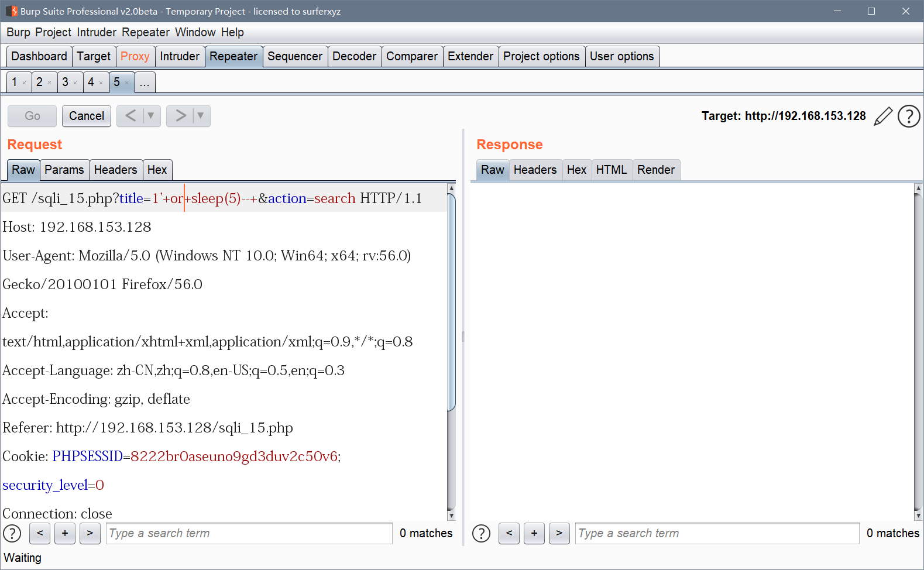924x570 pixels.
Task: Open the Intruder menu
Action: pyautogui.click(x=97, y=32)
